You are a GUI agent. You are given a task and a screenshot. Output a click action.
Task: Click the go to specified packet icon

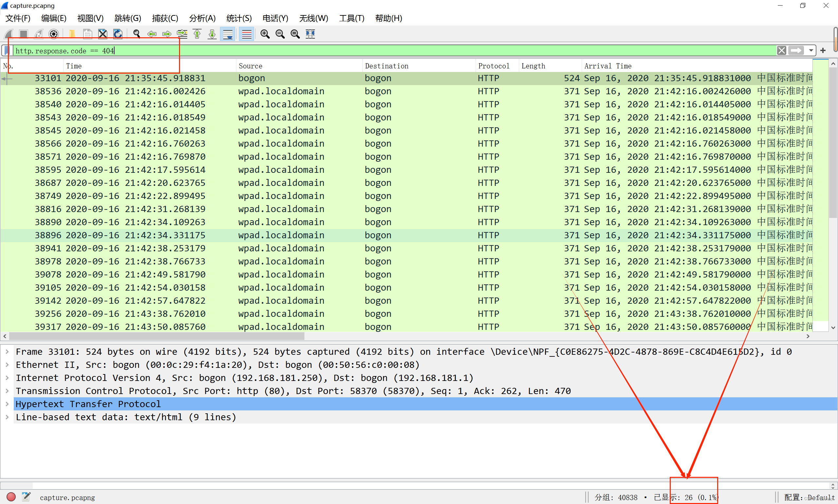coord(182,34)
